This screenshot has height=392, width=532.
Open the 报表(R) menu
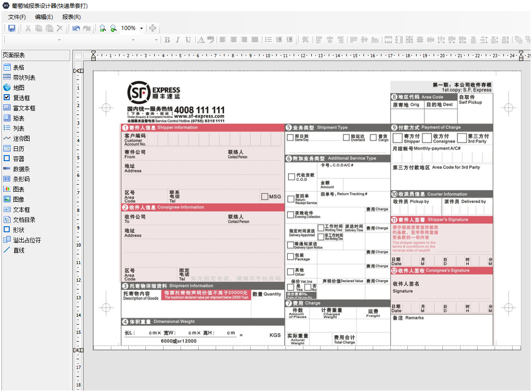pyautogui.click(x=71, y=17)
